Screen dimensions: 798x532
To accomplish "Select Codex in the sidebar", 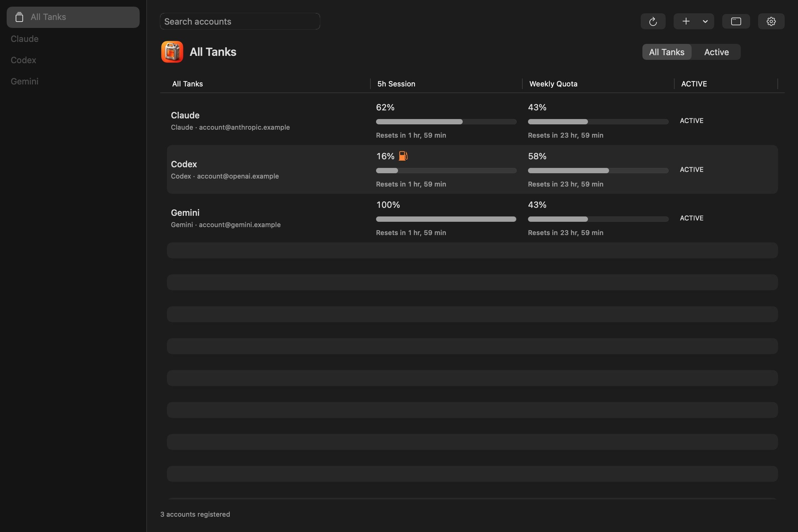I will pyautogui.click(x=23, y=60).
